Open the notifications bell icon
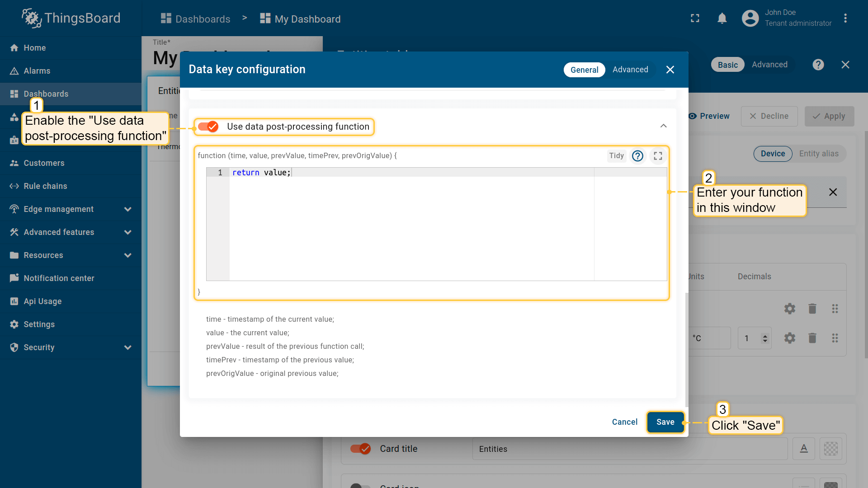This screenshot has width=868, height=488. (x=722, y=19)
